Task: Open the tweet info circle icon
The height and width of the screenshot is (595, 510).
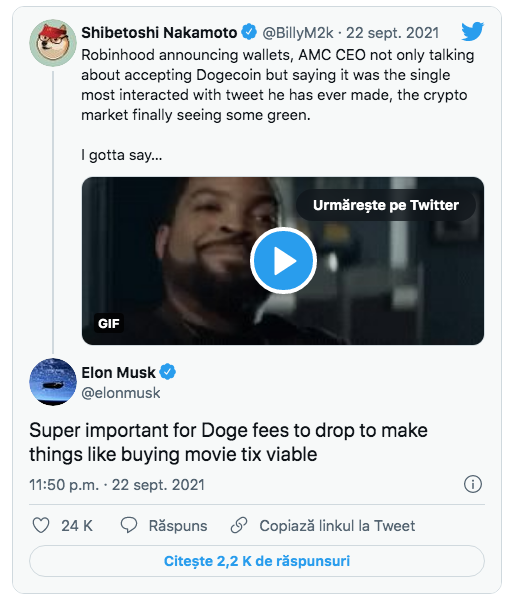Action: (473, 484)
